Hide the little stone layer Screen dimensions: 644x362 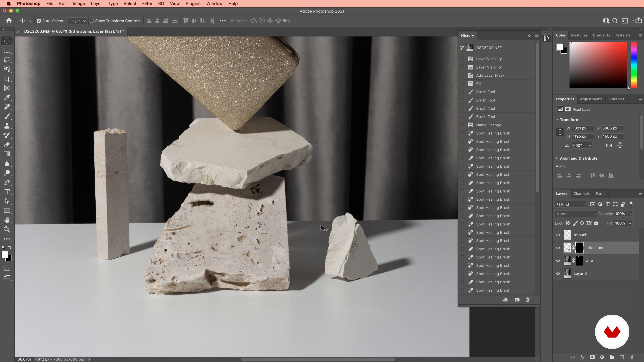558,248
